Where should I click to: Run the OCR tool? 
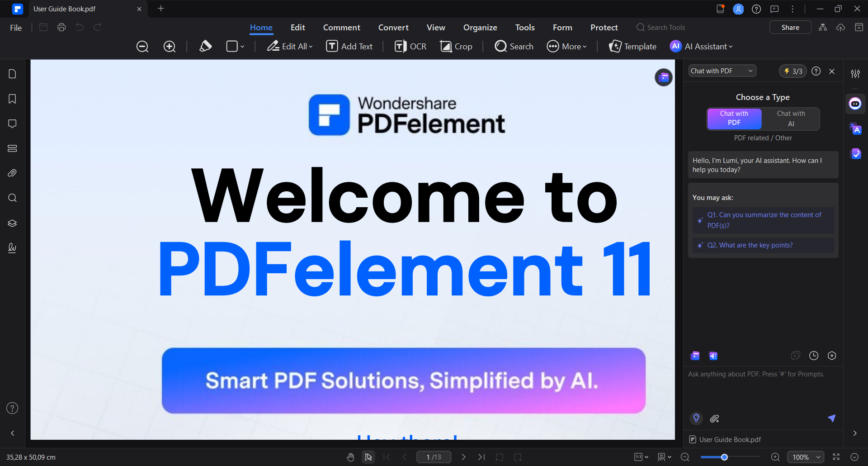point(410,46)
